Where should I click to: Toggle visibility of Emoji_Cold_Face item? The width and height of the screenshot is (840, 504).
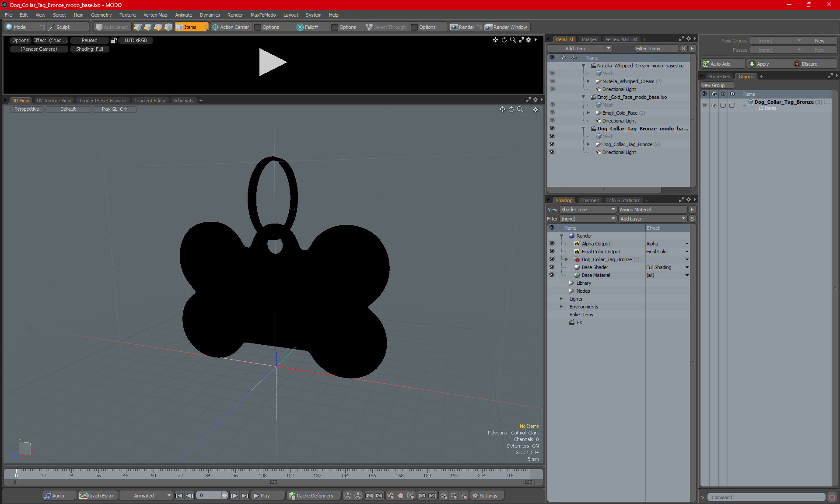[x=552, y=113]
